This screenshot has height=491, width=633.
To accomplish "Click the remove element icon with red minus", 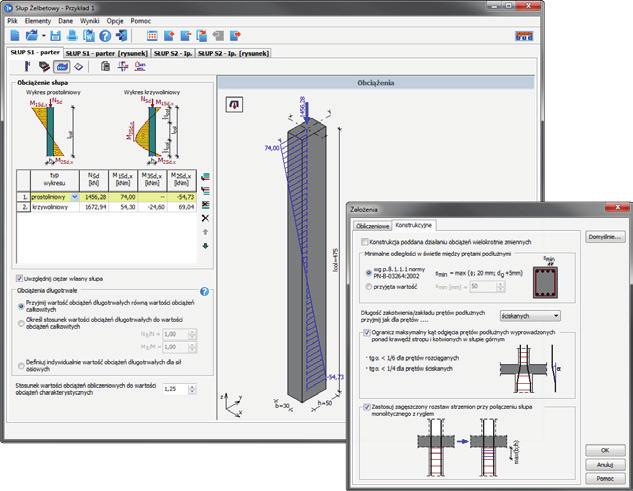I will 185,36.
